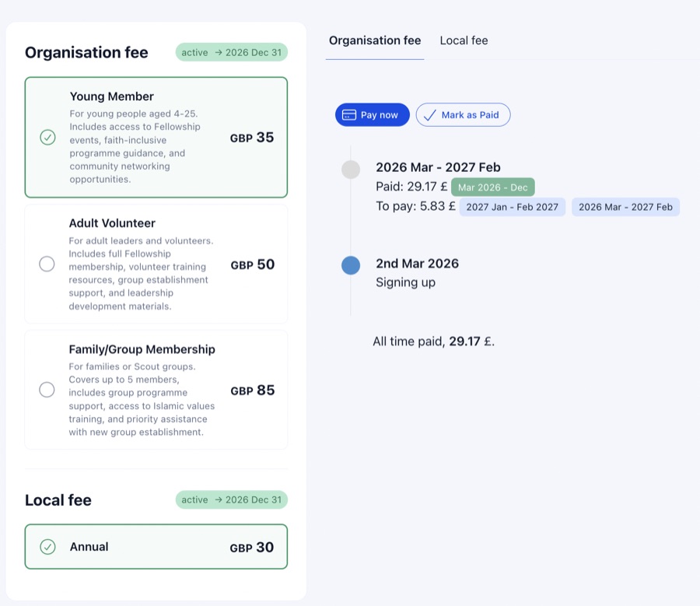This screenshot has width=700, height=606.
Task: Click the Young Member green check icon
Action: (x=47, y=138)
